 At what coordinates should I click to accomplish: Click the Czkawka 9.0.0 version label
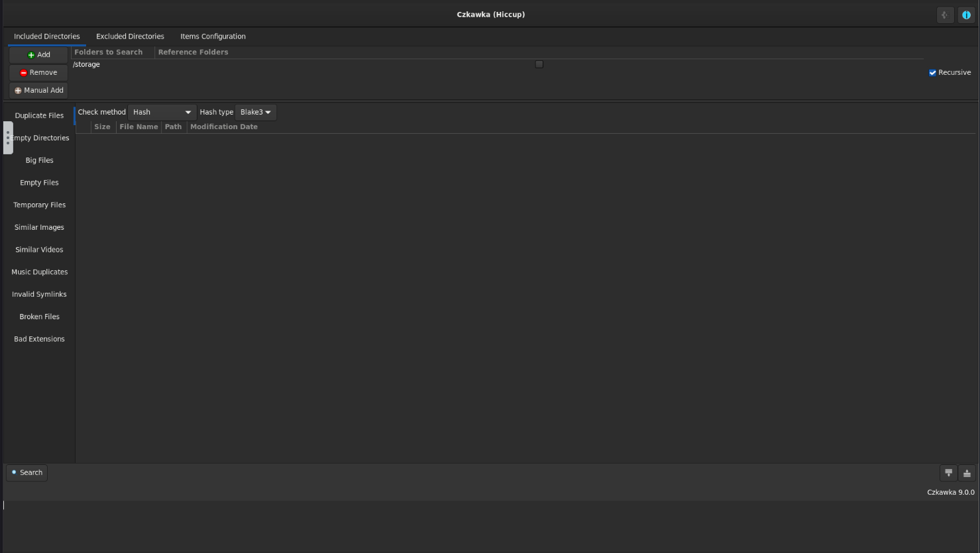[x=951, y=493]
